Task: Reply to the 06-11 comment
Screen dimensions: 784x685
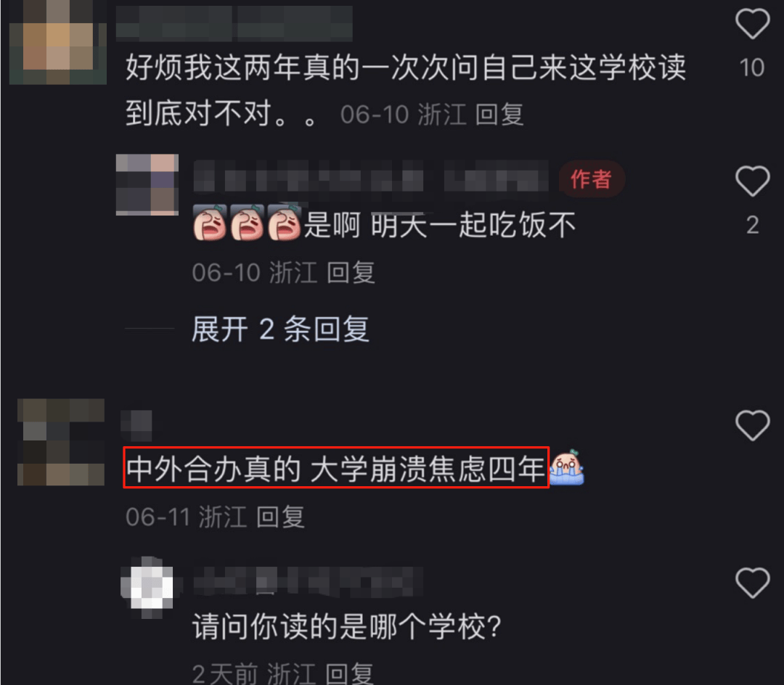Action: pyautogui.click(x=280, y=517)
